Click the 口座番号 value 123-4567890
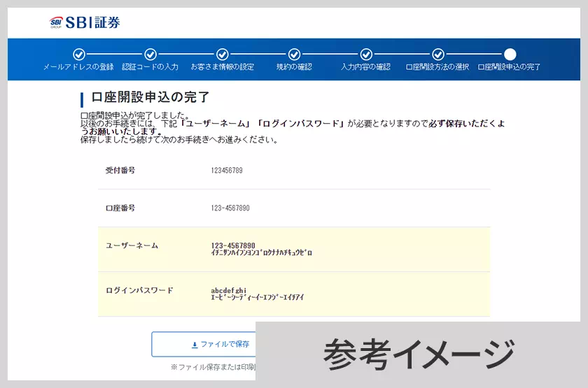588x388 pixels. pos(230,208)
